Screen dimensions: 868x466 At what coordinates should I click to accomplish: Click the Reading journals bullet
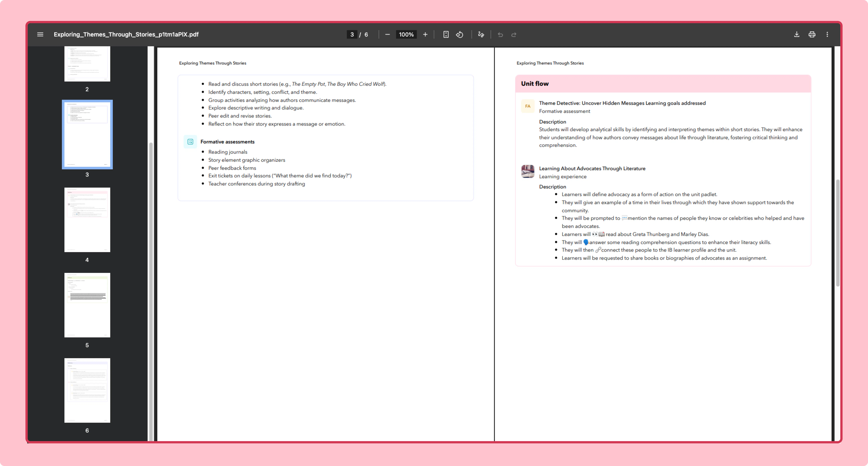[228, 152]
